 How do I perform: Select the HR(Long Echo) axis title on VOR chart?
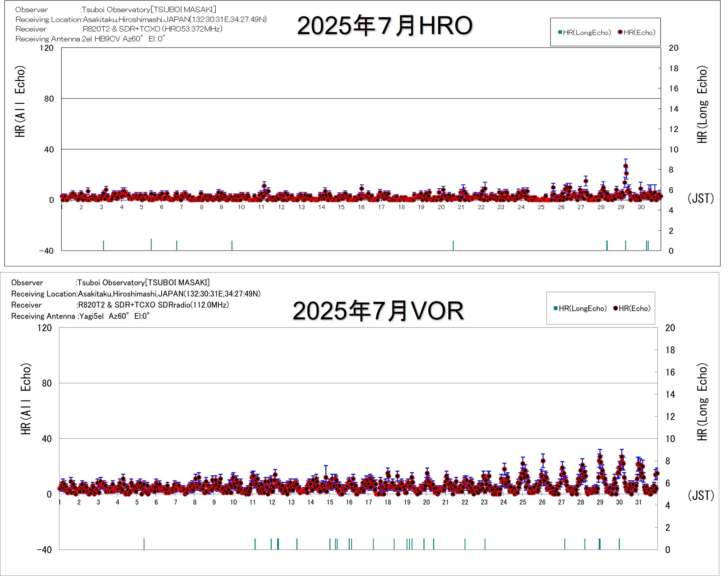pos(702,402)
